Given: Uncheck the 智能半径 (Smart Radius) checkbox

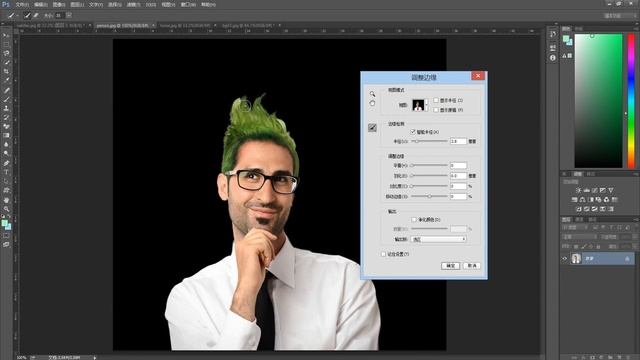Looking at the screenshot, I should pos(413,132).
